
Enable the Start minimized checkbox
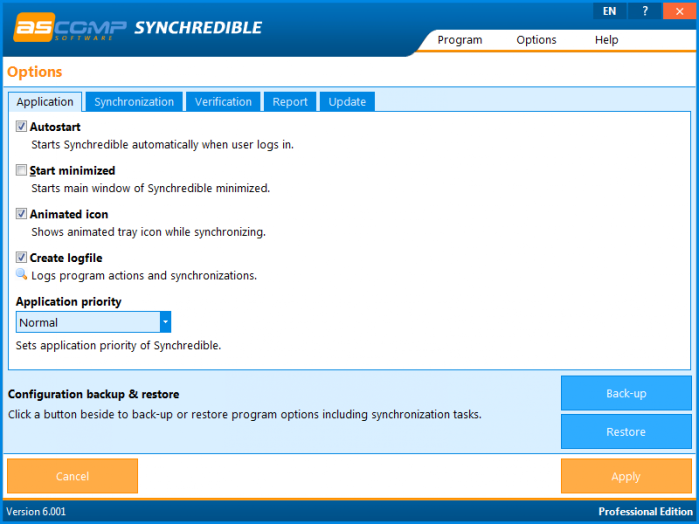click(21, 170)
